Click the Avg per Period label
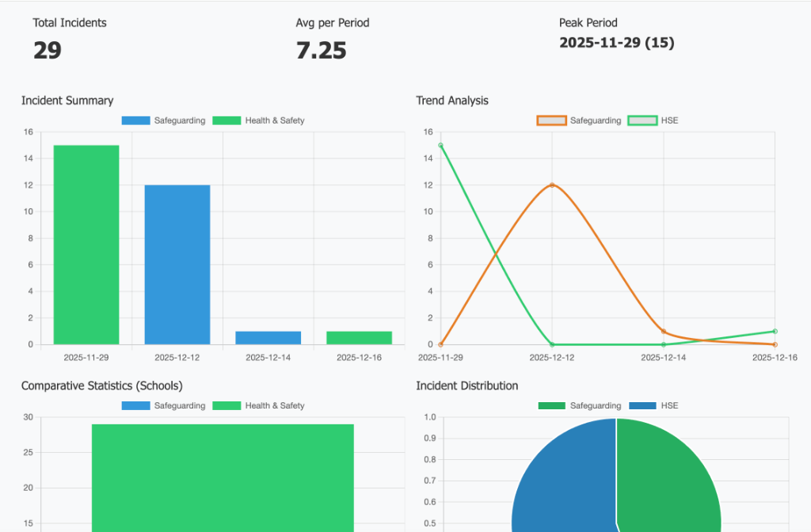811x532 pixels. click(333, 23)
